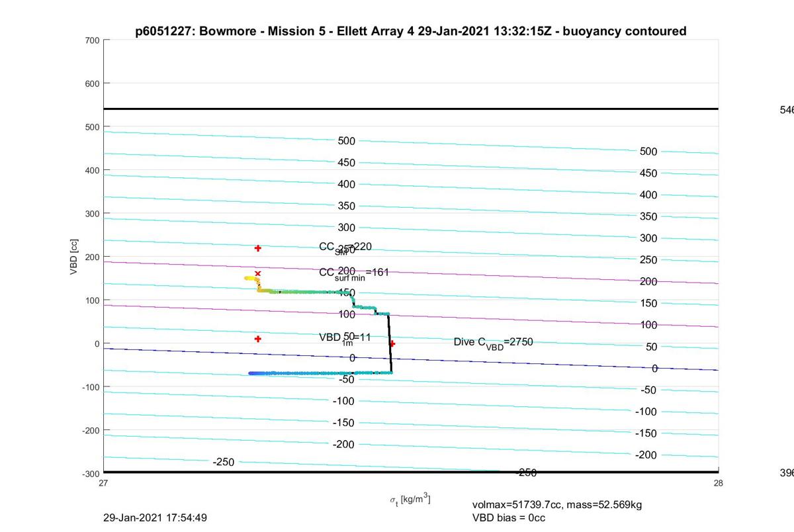
Task: Click the y-axis tick label 700
Action: (x=91, y=40)
